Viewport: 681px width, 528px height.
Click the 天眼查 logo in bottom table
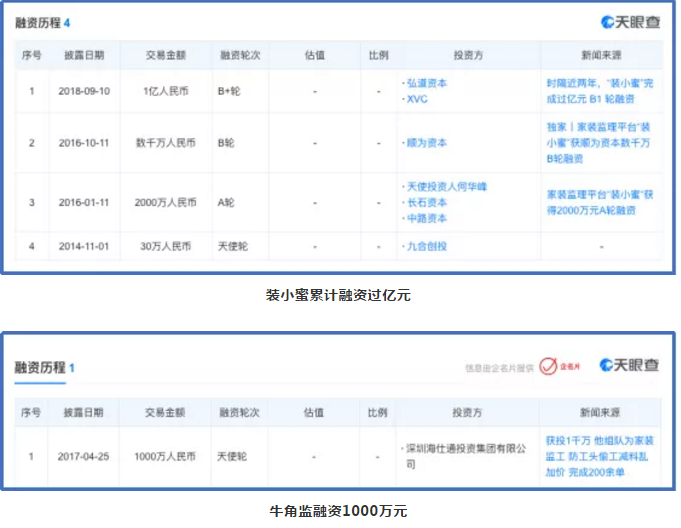[x=629, y=365]
